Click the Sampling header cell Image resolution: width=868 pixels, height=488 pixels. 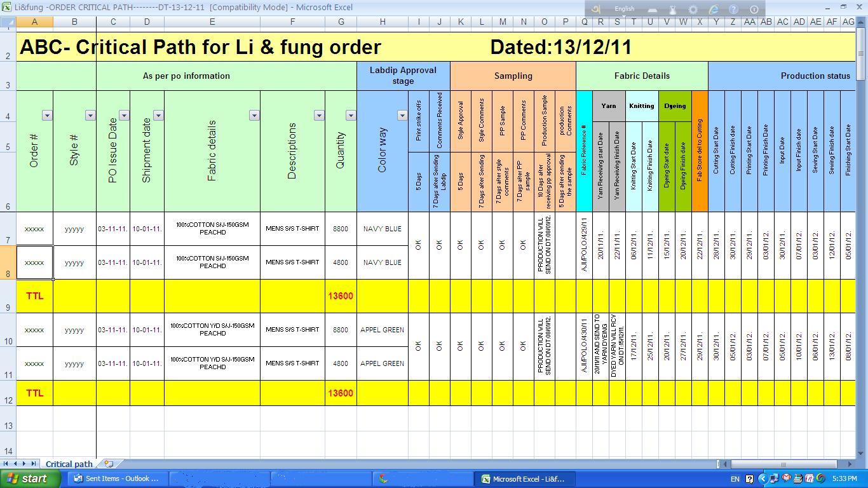(513, 76)
